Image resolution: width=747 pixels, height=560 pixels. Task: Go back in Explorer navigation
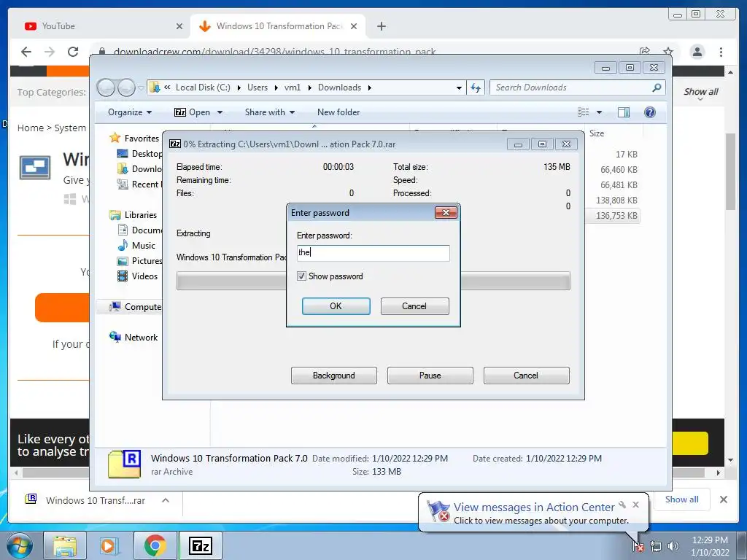point(106,87)
